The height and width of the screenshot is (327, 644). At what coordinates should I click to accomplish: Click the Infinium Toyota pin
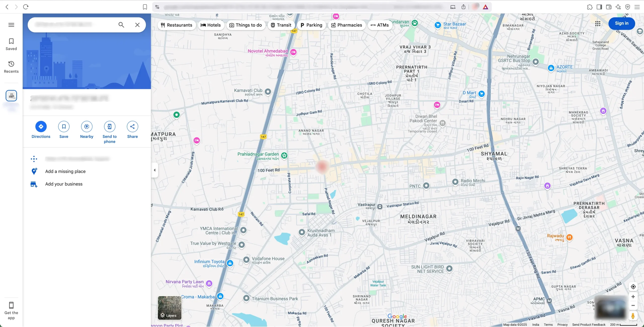click(x=230, y=263)
